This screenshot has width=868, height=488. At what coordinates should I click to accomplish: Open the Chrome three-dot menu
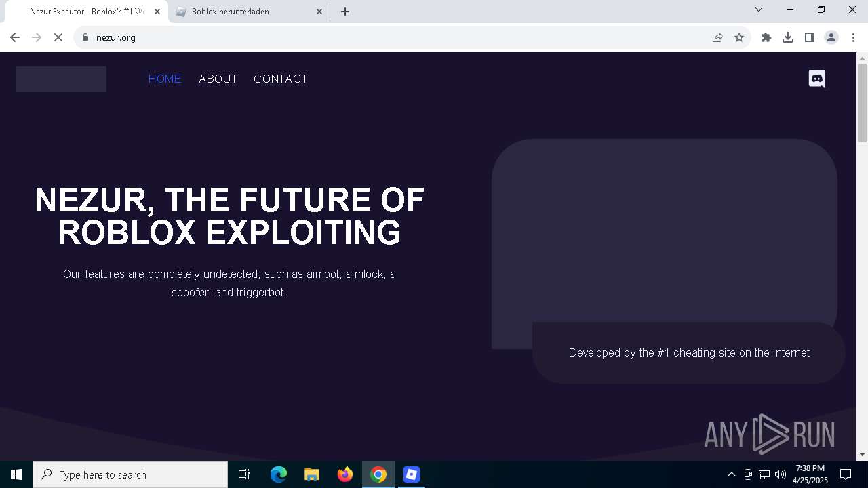tap(853, 37)
